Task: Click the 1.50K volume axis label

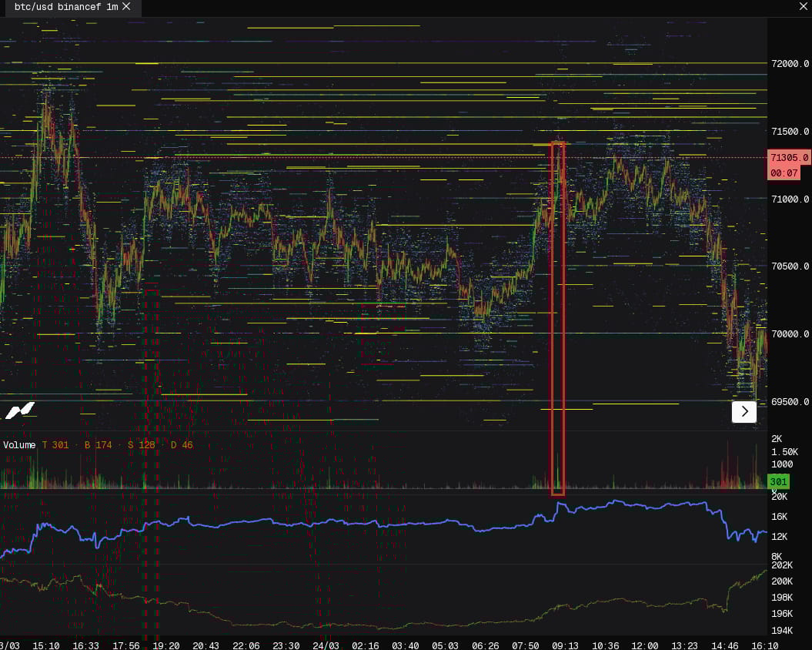Action: click(784, 452)
